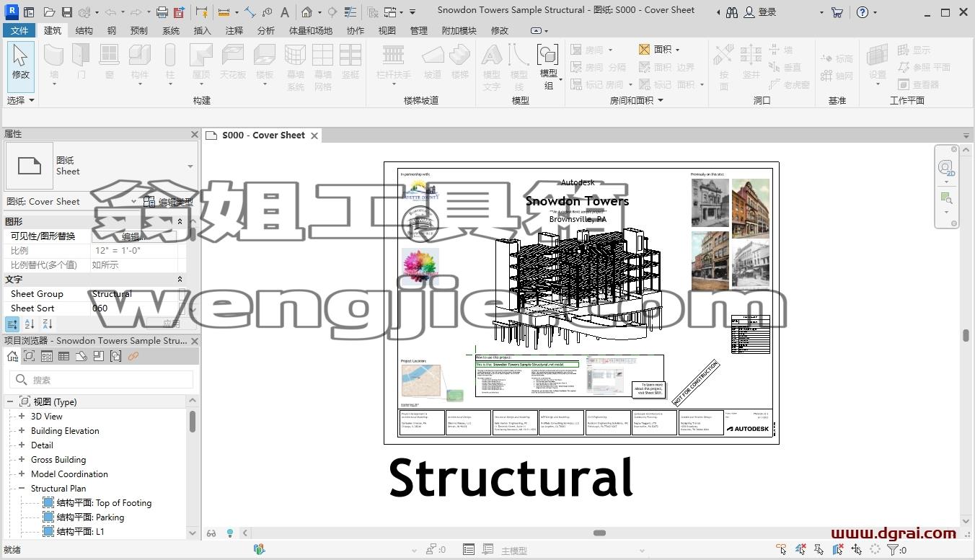
Task: Click the canvas vertical scrollbar thumb
Action: tap(966, 336)
